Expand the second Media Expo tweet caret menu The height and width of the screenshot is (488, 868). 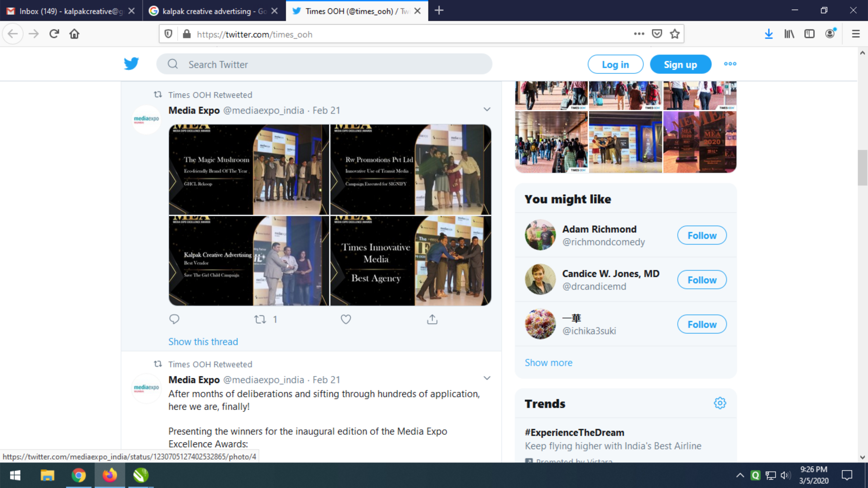point(487,378)
